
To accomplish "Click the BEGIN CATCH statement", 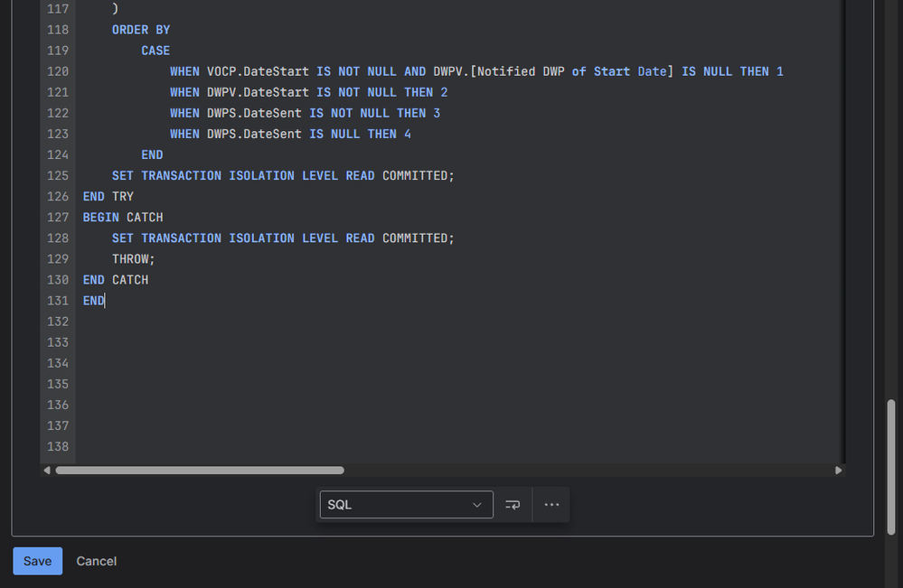I will click(x=122, y=217).
